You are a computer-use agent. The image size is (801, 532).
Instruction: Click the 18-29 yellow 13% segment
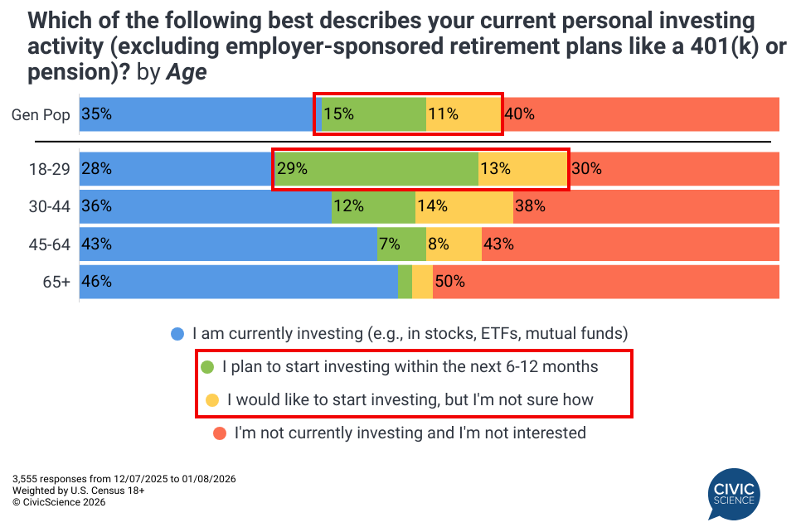(x=522, y=169)
